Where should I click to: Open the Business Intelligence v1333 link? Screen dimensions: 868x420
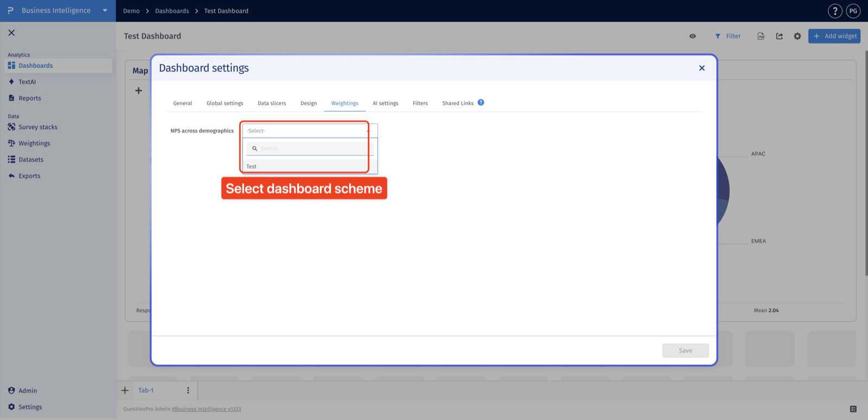207,409
